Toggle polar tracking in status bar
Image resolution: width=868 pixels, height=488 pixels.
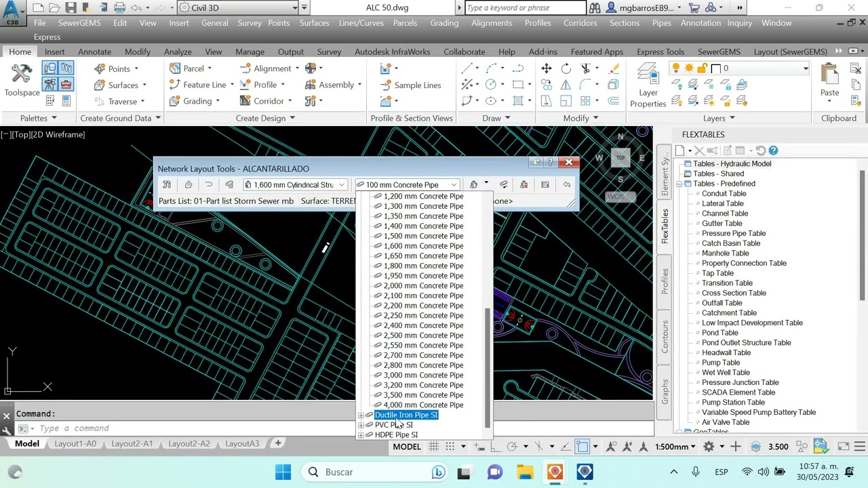pos(512,446)
